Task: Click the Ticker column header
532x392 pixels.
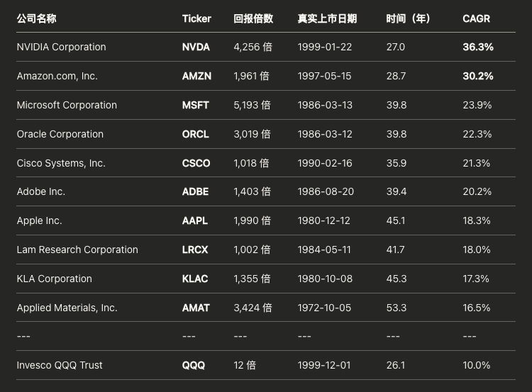Action: tap(196, 18)
